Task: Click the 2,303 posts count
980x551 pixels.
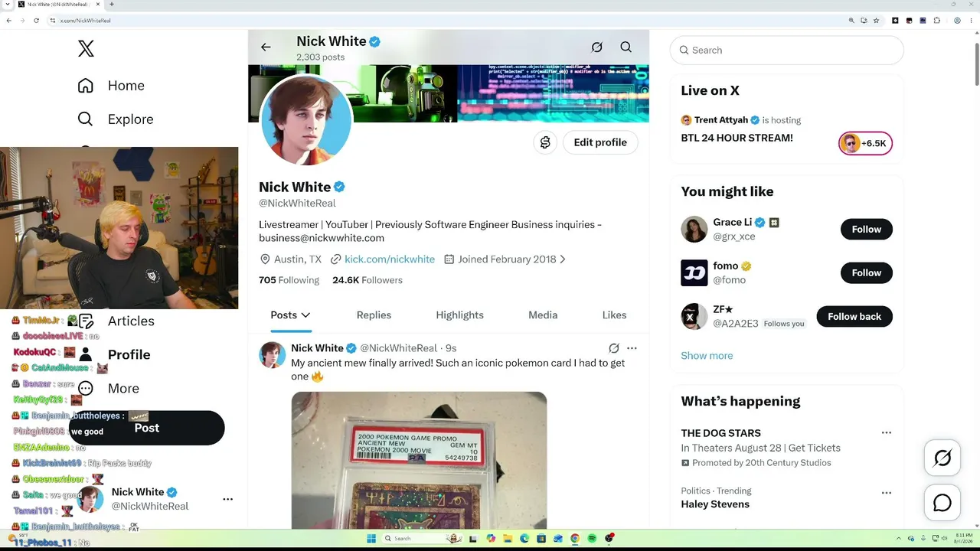Action: (321, 57)
